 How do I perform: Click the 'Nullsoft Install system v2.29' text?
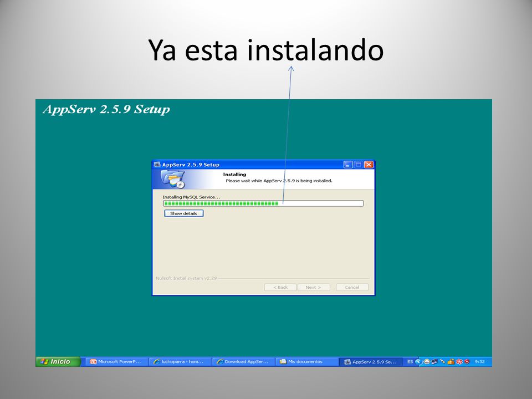186,278
